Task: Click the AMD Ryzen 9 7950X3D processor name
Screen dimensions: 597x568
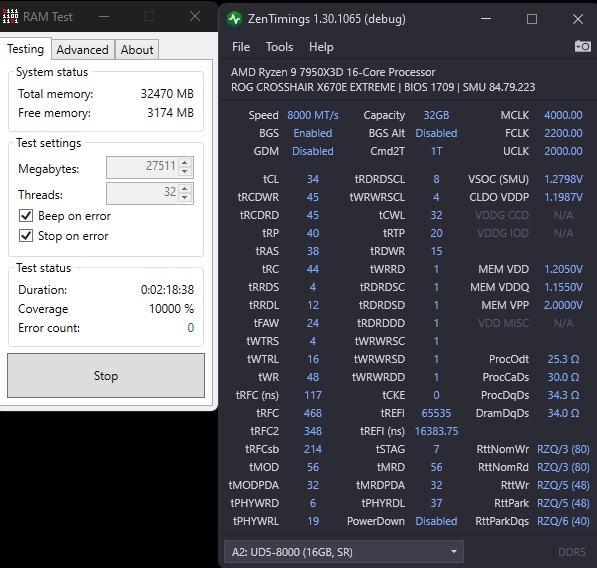Action: click(x=333, y=72)
